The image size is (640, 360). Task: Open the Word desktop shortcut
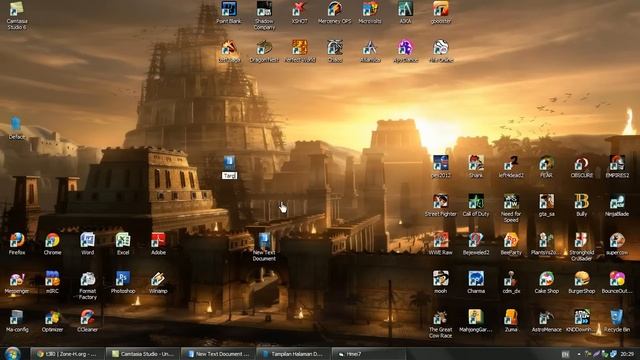(87, 244)
